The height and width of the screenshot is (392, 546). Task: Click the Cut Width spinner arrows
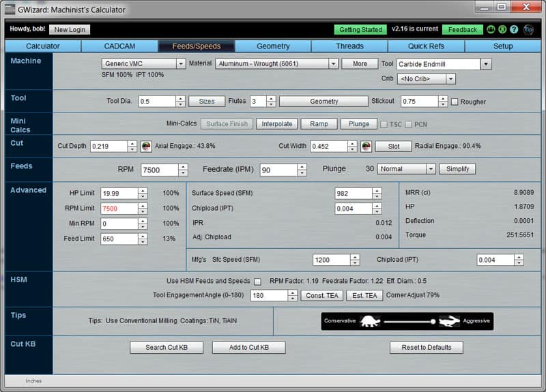point(352,146)
